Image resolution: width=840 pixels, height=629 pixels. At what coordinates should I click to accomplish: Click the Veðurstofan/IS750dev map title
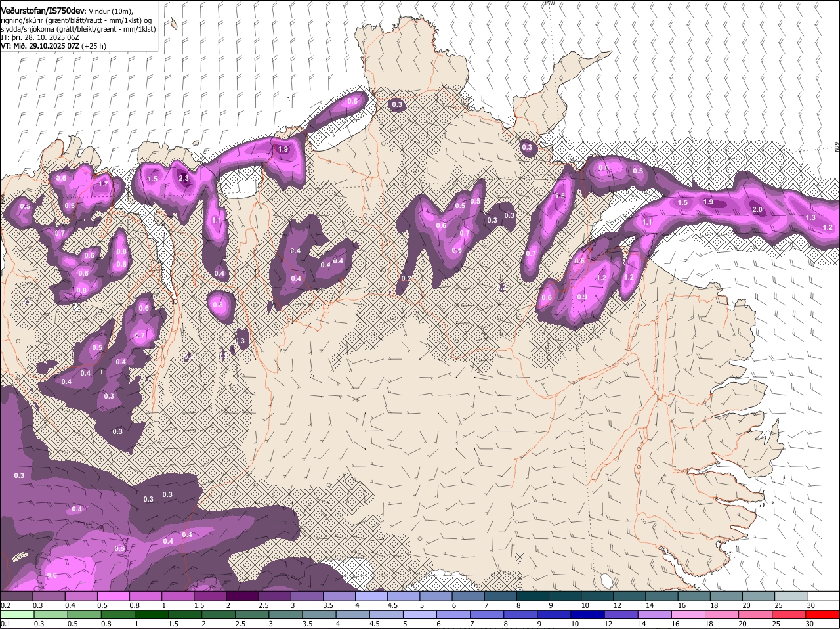[x=43, y=10]
